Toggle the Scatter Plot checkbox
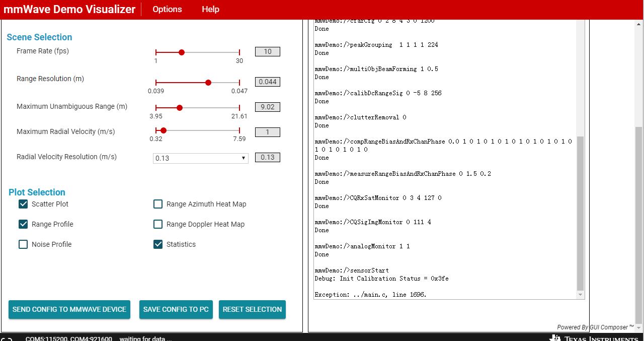 pyautogui.click(x=23, y=204)
